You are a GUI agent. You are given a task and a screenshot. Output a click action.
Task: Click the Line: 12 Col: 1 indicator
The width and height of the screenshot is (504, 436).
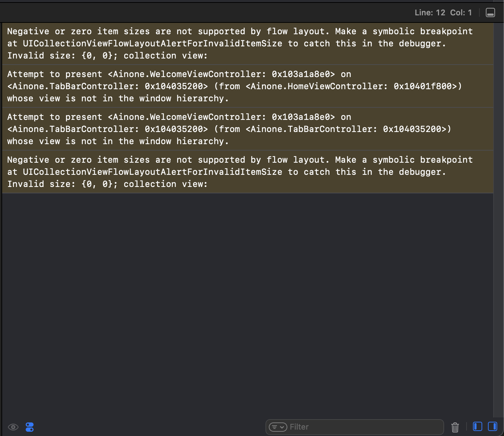pyautogui.click(x=444, y=12)
